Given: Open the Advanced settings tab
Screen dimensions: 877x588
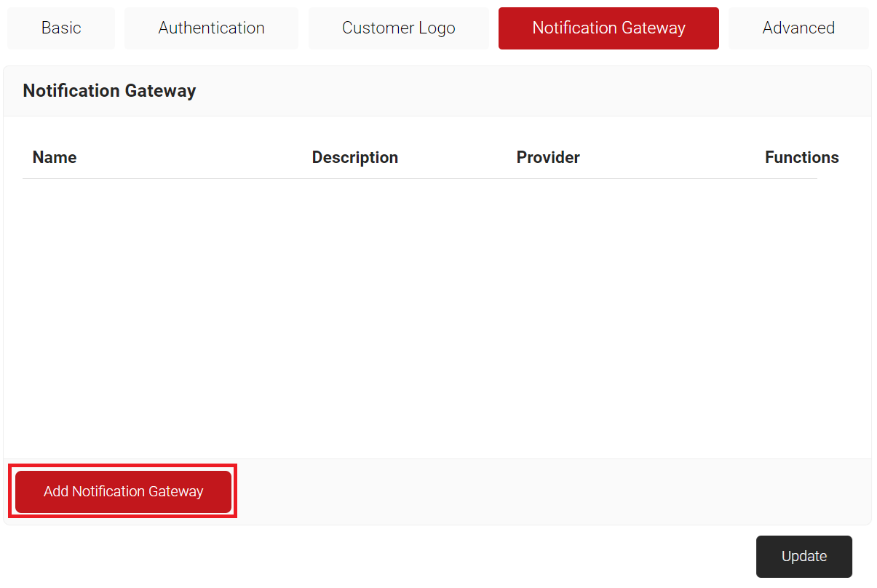Looking at the screenshot, I should pos(798,28).
